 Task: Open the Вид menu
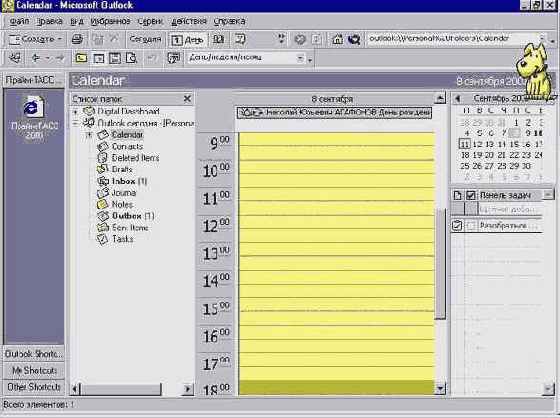(76, 21)
